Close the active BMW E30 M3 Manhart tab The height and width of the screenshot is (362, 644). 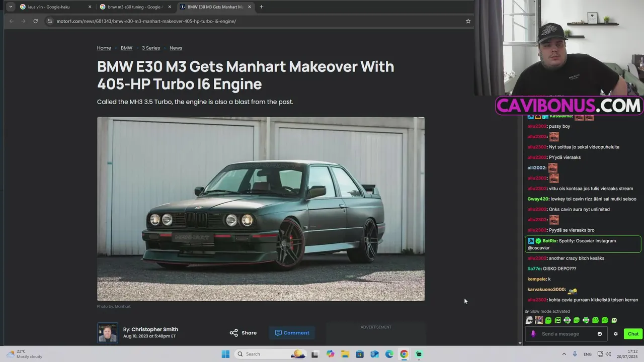250,7
